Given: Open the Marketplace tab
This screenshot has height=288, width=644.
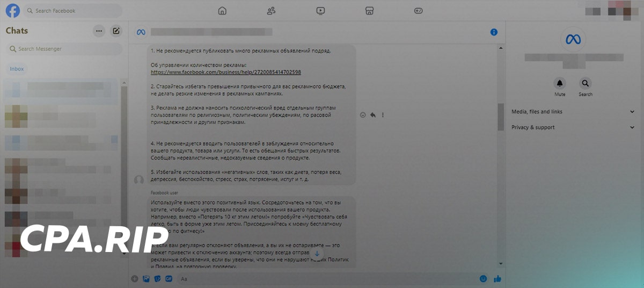Looking at the screenshot, I should 369,11.
